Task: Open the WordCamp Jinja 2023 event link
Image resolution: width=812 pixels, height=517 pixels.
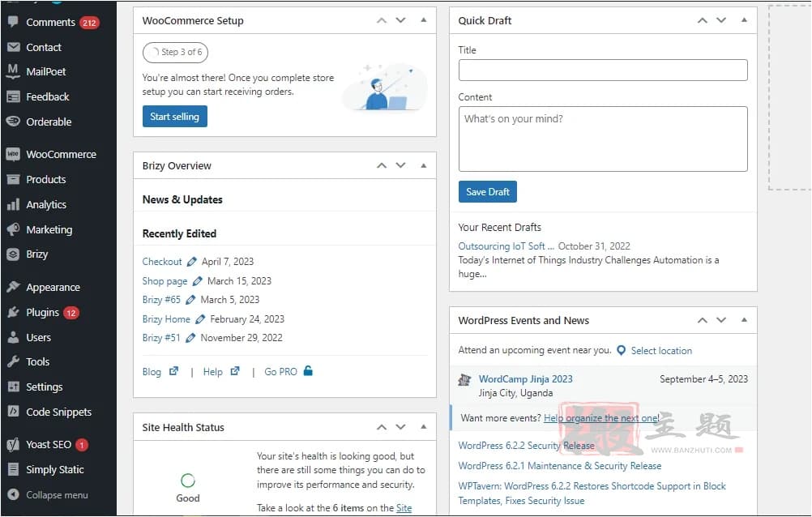Action: click(526, 378)
